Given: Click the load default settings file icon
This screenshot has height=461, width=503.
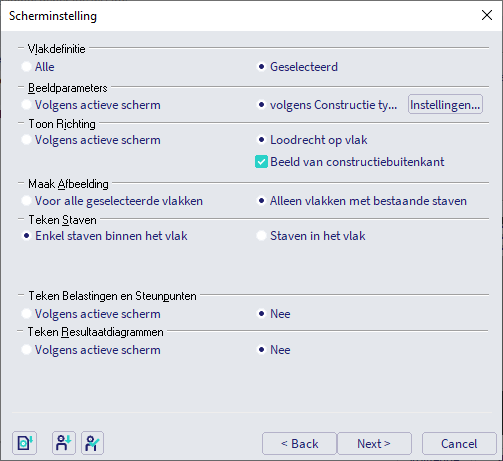Looking at the screenshot, I should 24,443.
